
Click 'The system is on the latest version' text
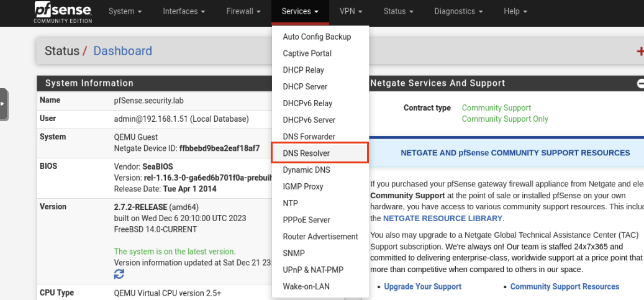point(175,252)
